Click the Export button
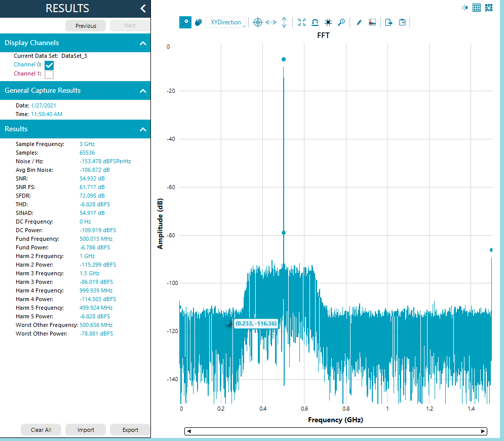 (130, 430)
